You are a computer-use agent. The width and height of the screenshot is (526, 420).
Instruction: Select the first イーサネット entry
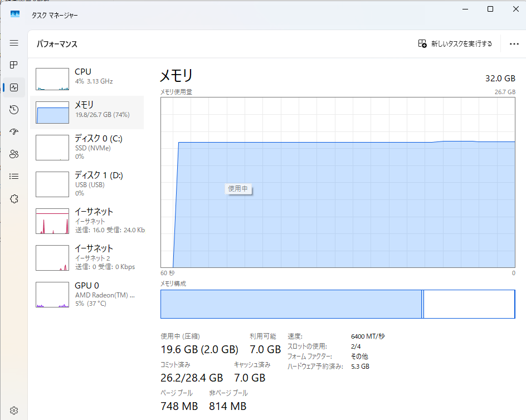pyautogui.click(x=87, y=221)
